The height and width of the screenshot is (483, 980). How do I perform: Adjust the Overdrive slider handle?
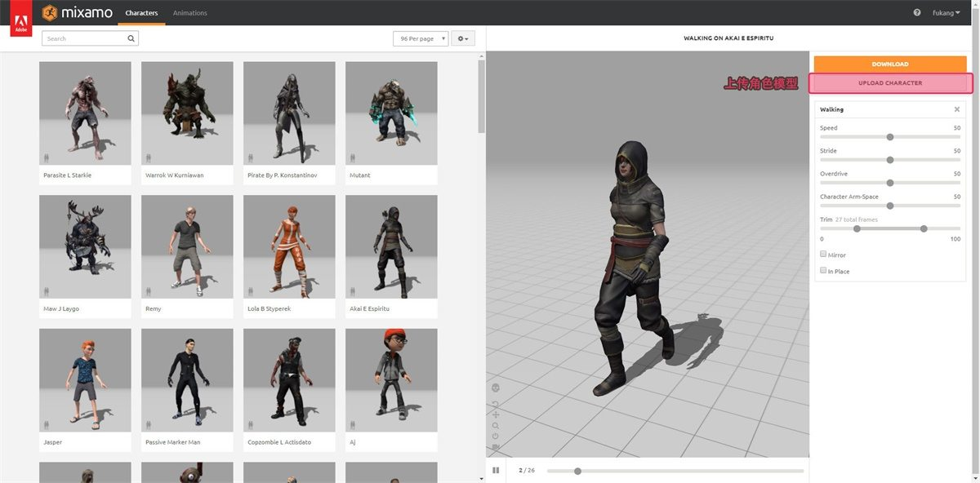pos(890,183)
